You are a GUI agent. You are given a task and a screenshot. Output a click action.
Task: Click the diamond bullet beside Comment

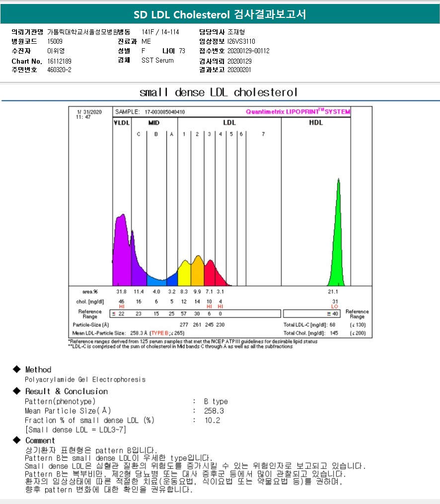pyautogui.click(x=16, y=440)
